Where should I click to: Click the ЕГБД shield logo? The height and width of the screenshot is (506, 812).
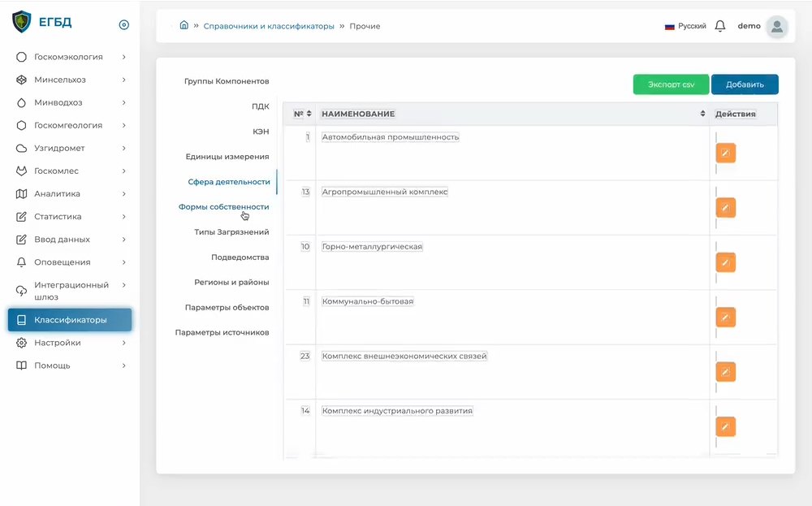tap(21, 22)
